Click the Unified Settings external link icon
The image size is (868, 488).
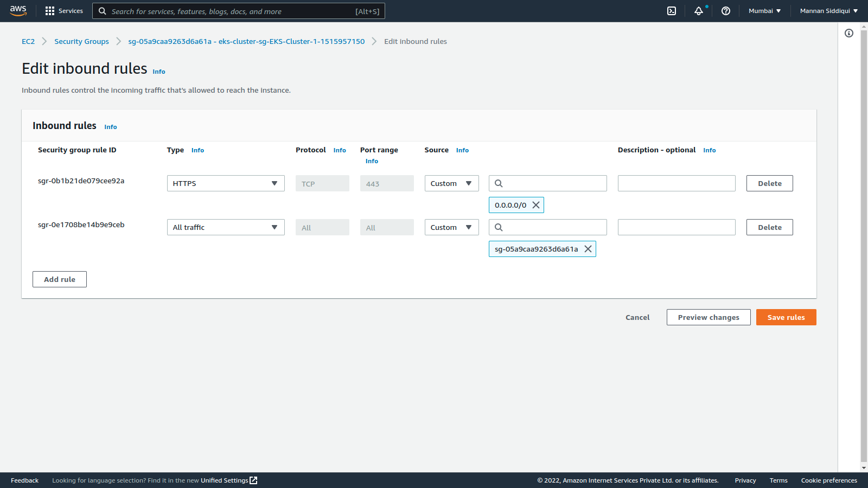click(253, 480)
